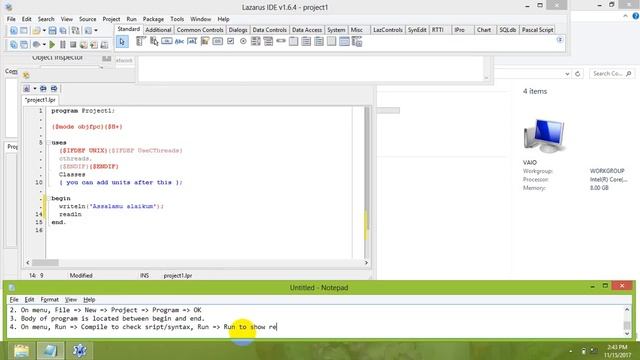
Task: Open the Help menu in Notepad
Action: tap(89, 300)
